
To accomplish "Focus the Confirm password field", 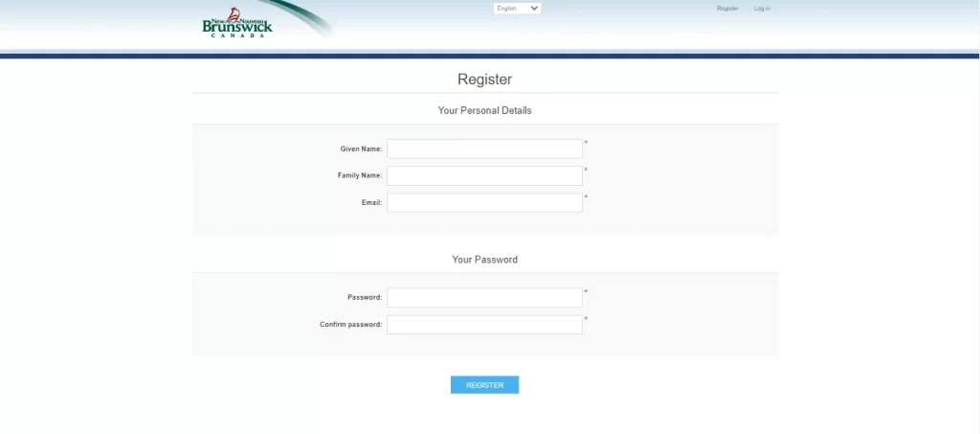I will [484, 324].
